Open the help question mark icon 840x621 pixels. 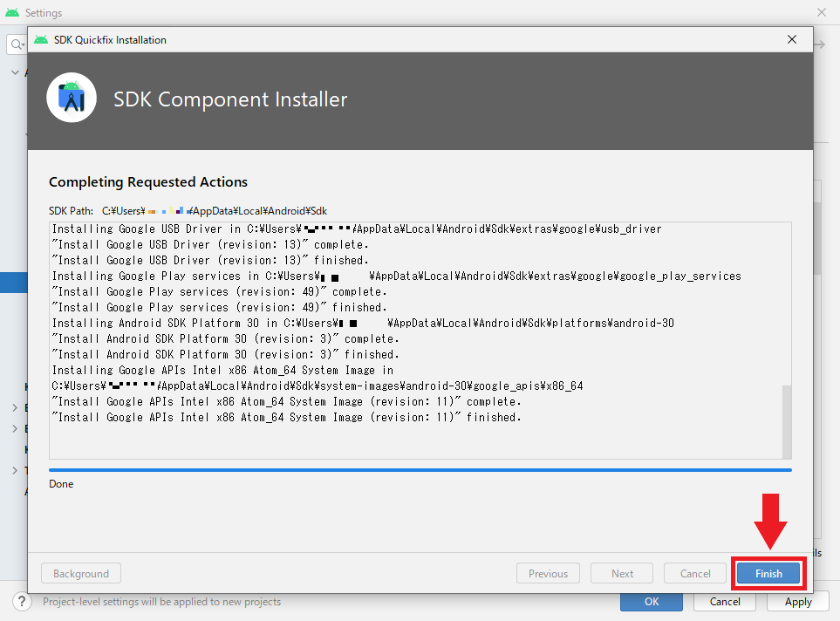click(x=22, y=601)
